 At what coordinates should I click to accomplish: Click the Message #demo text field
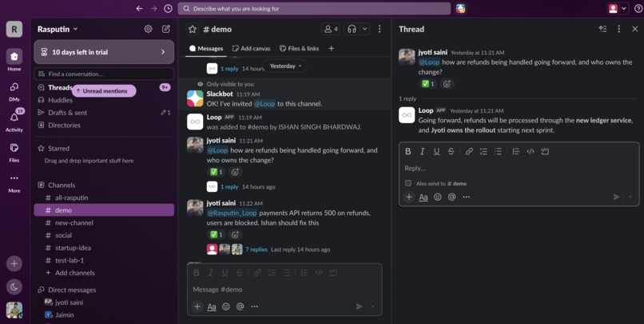pyautogui.click(x=284, y=290)
